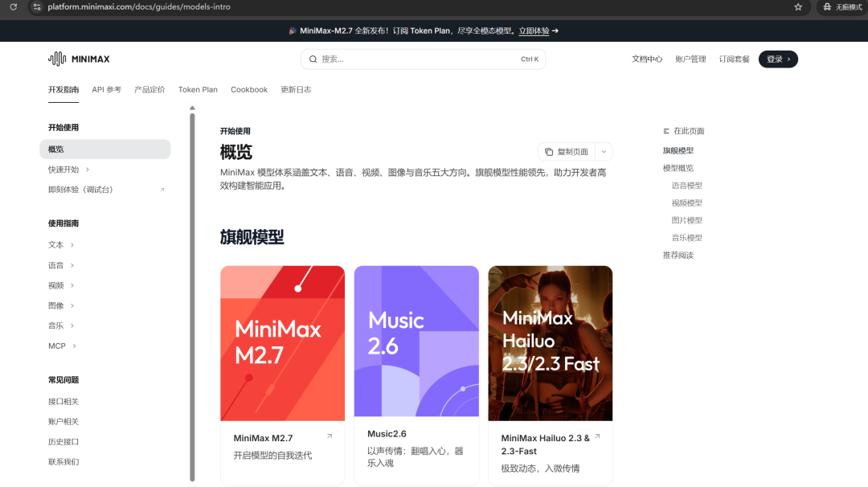Select the 开发指南 tab
Image resolution: width=868 pixels, height=487 pixels.
[63, 90]
